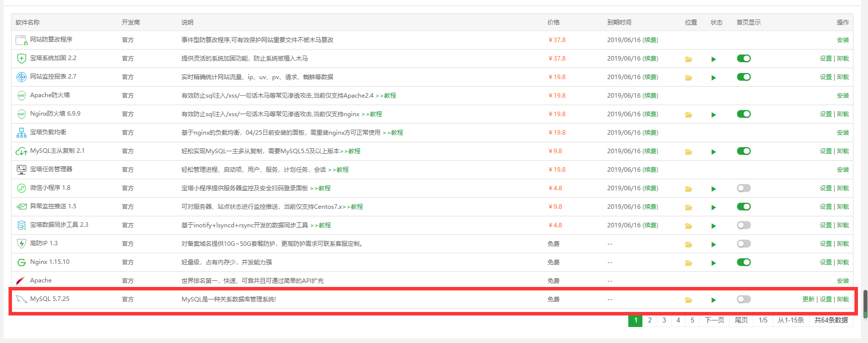The width and height of the screenshot is (868, 343).
Task: Click 更新 link for MySQL 5.7.25
Action: 808,299
